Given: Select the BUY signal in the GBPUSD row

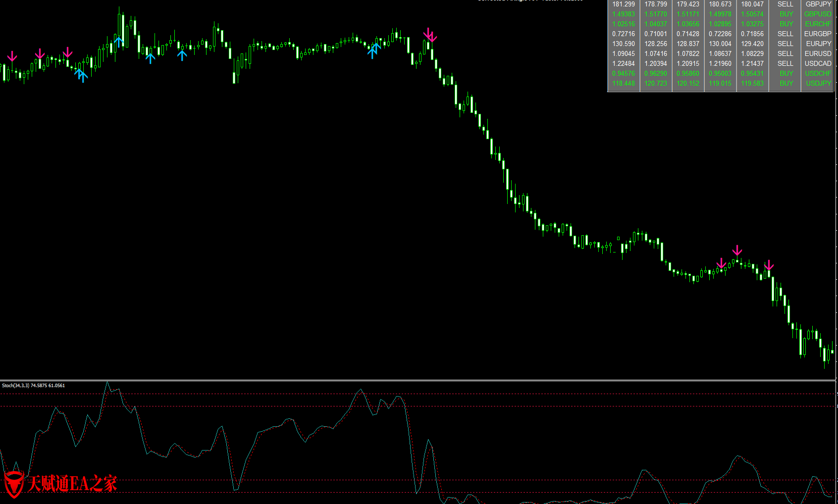Looking at the screenshot, I should 786,14.
